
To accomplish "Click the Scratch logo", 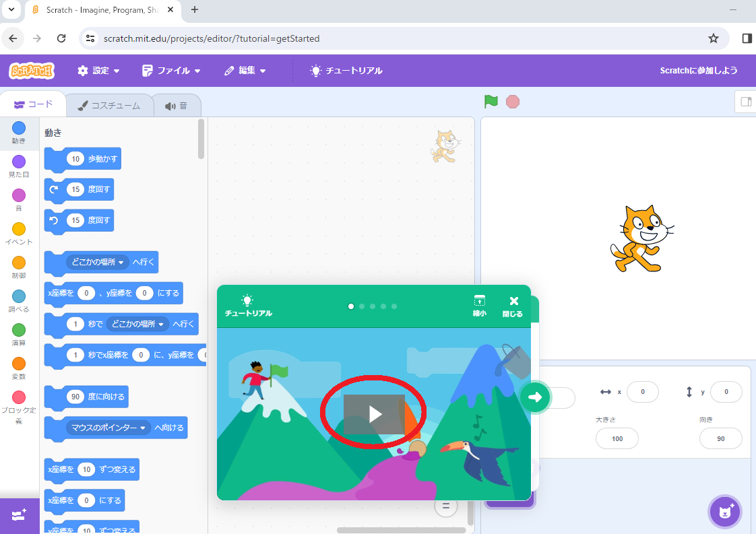I will pos(32,71).
